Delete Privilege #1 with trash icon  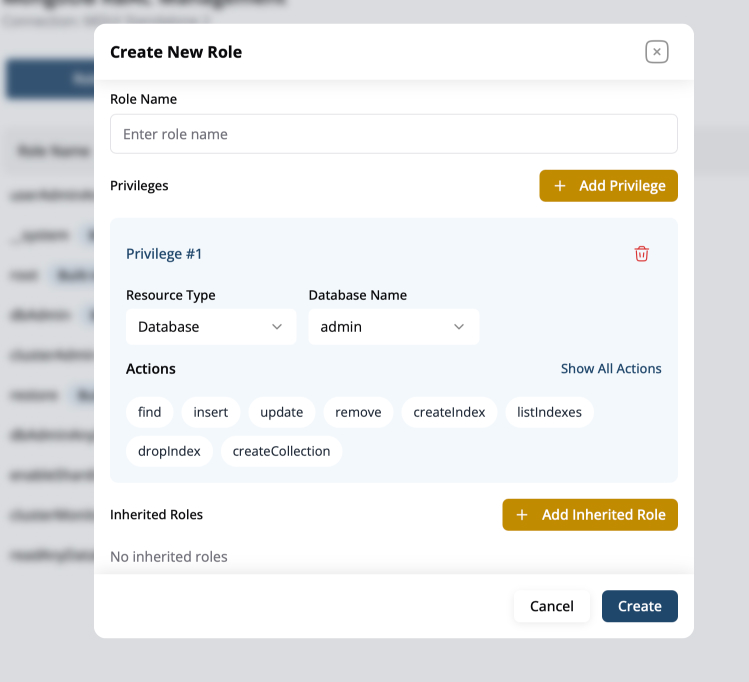[x=642, y=254]
